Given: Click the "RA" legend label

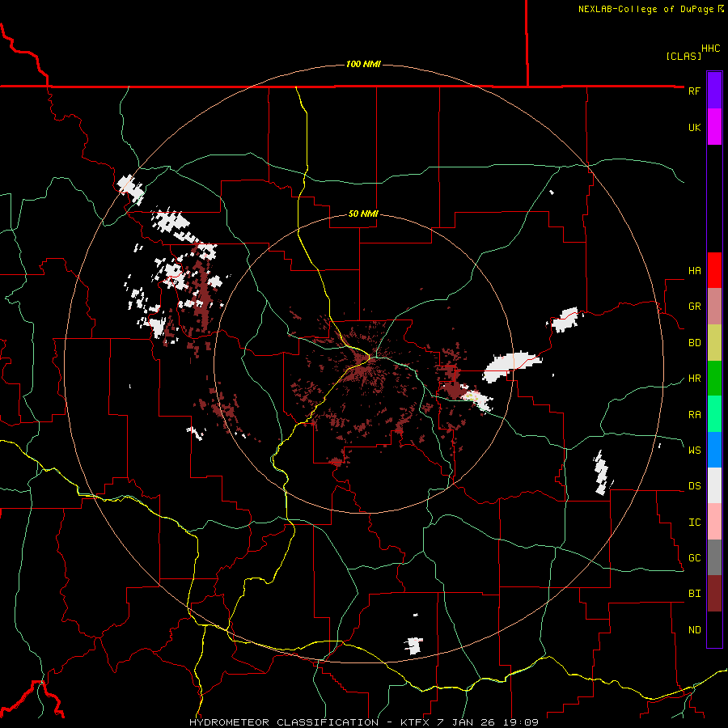Looking at the screenshot, I should (x=694, y=415).
